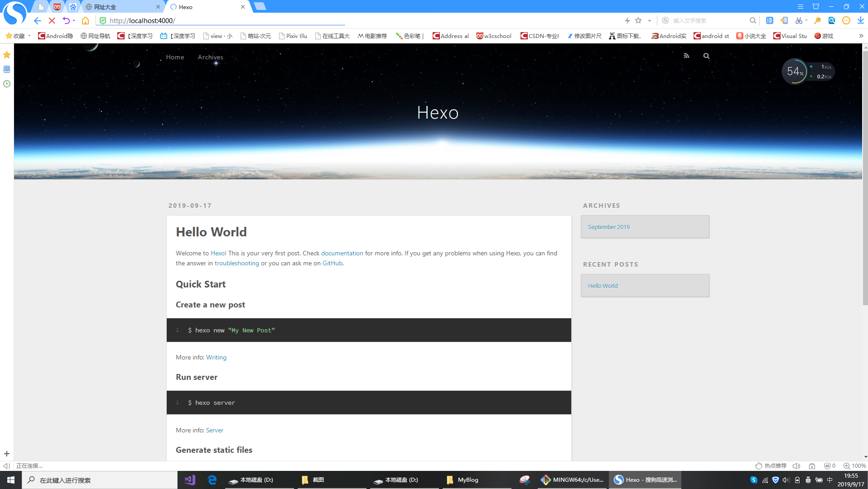Show more bookmarks with the overflow chevron
The image size is (868, 489).
pyautogui.click(x=861, y=36)
